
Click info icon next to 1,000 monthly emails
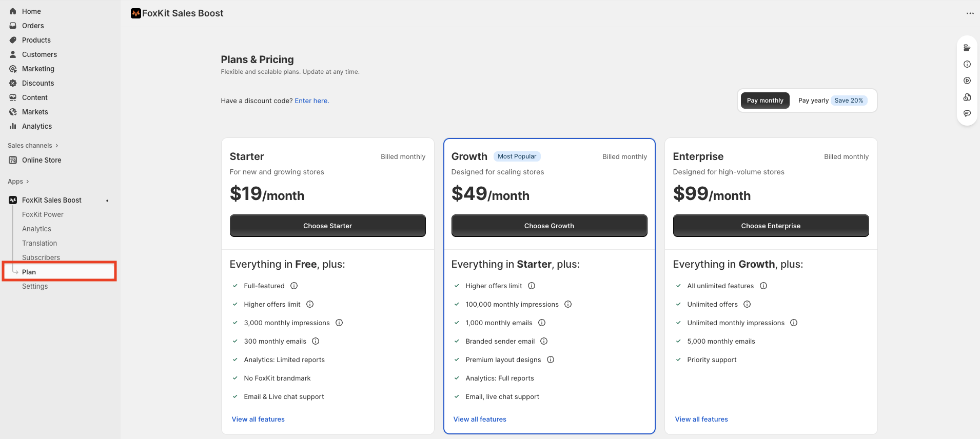click(x=542, y=323)
